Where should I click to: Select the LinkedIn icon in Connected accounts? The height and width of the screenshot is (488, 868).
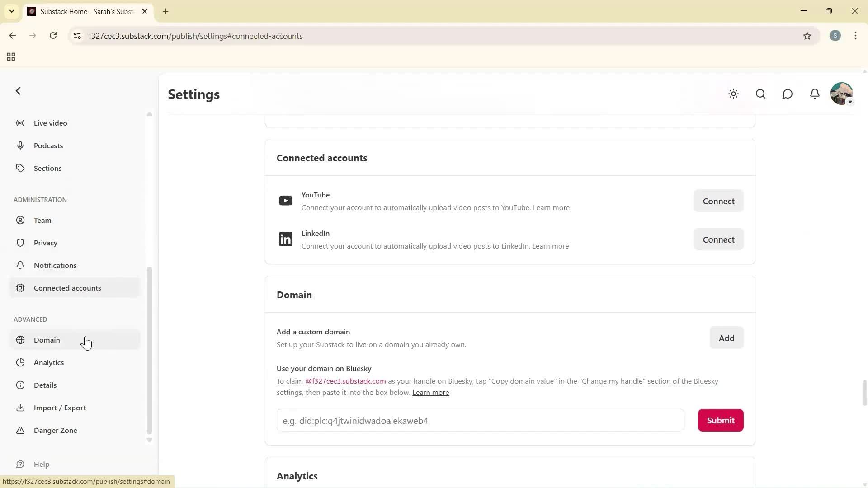pos(286,239)
